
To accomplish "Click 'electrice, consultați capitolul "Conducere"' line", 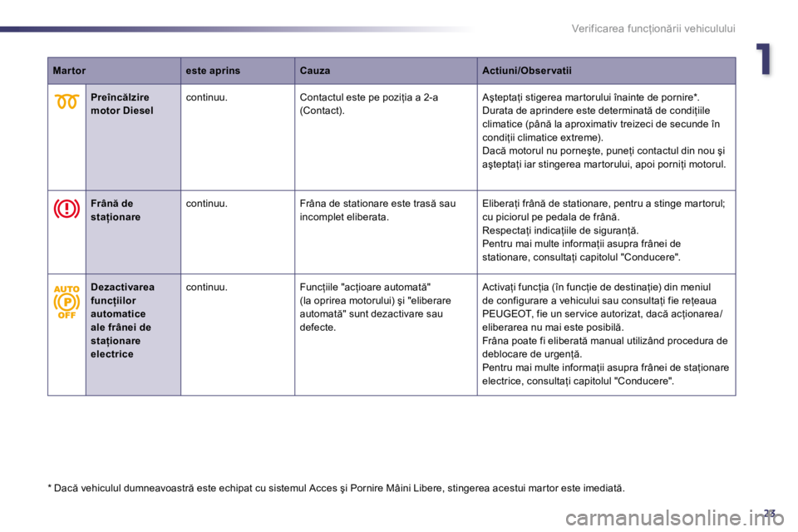I will point(579,381).
